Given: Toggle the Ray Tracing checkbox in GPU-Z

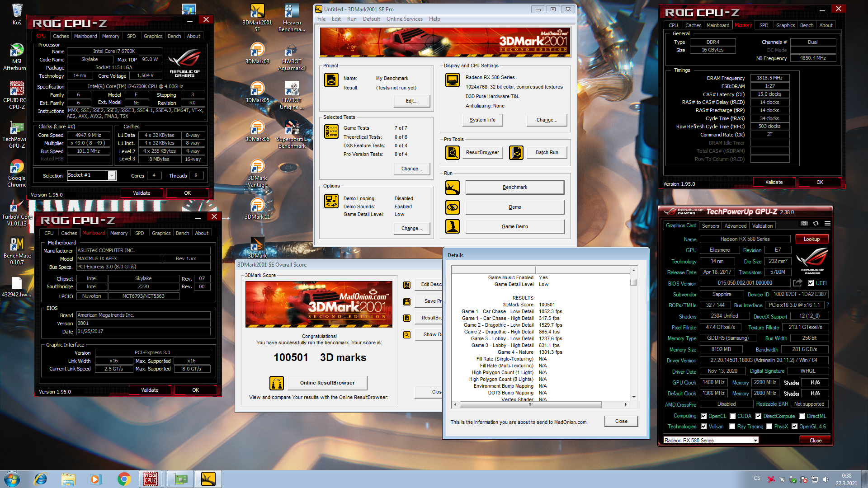Looking at the screenshot, I should (732, 427).
